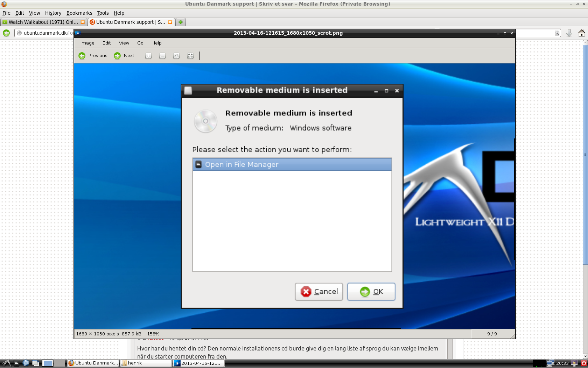
Task: Open the image viewer's window menu icon
Action: point(78,33)
